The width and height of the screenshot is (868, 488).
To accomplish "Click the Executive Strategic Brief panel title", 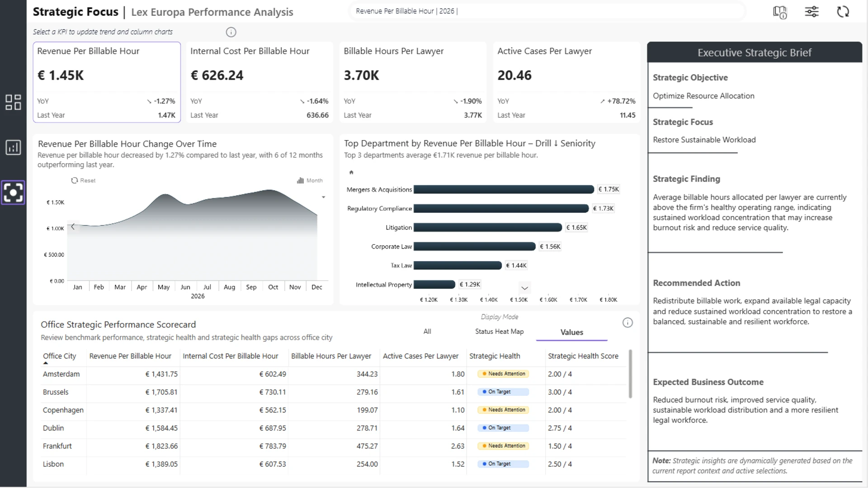I will 755,52.
